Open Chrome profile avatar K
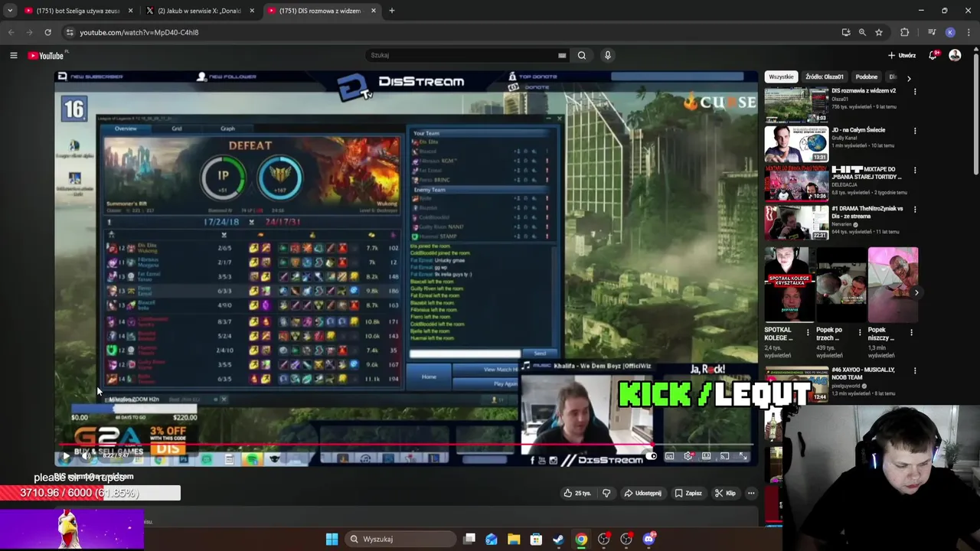Image resolution: width=980 pixels, height=551 pixels. click(950, 32)
